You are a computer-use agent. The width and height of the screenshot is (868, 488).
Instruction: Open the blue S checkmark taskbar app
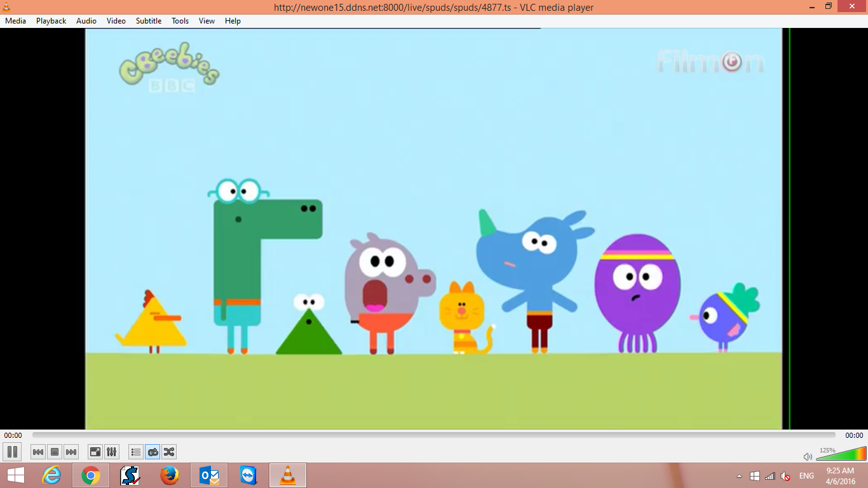click(x=130, y=475)
